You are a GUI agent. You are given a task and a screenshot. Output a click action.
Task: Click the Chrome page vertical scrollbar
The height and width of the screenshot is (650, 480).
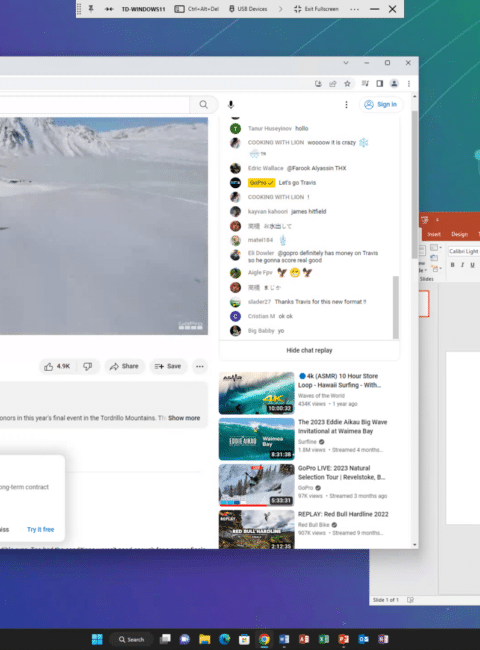coord(415,184)
